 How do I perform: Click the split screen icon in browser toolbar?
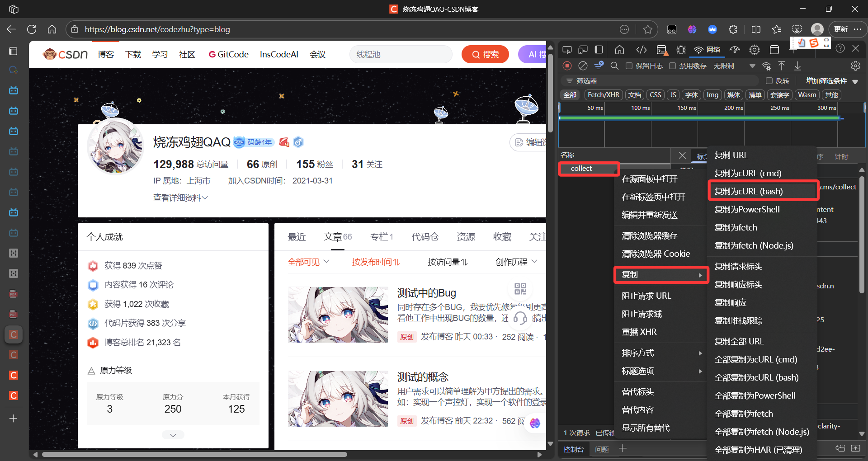tap(756, 29)
